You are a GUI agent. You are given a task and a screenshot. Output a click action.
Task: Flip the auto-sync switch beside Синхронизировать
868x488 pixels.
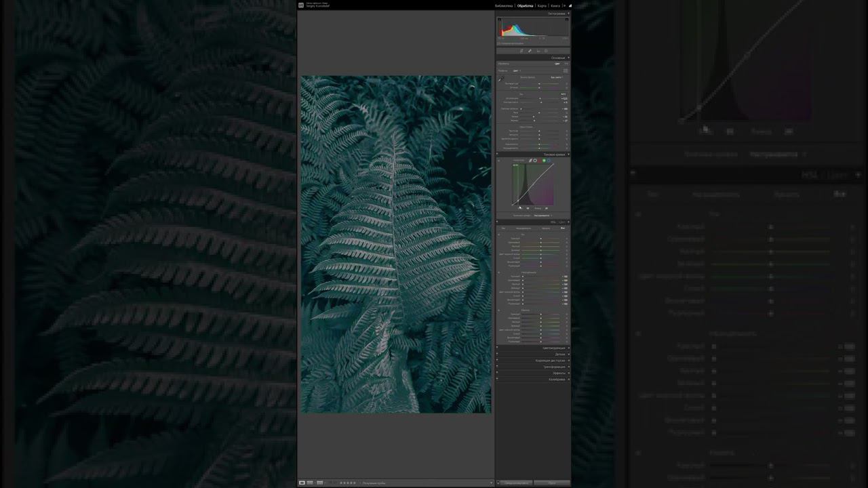pos(499,483)
